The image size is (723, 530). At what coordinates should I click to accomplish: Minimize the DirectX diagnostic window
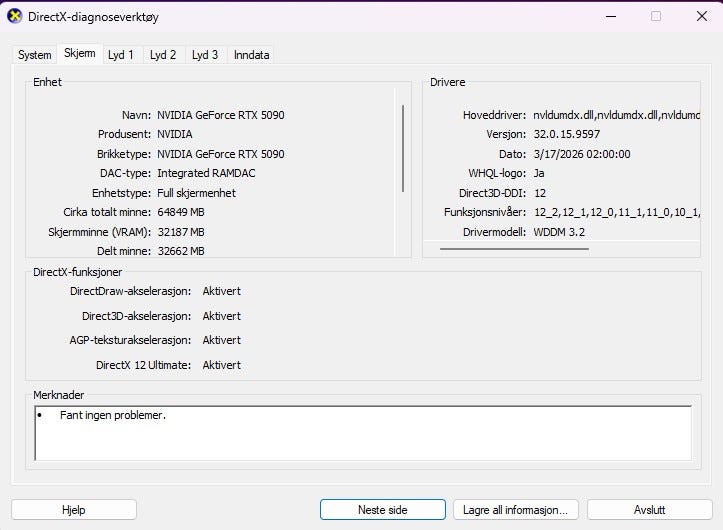click(x=611, y=17)
